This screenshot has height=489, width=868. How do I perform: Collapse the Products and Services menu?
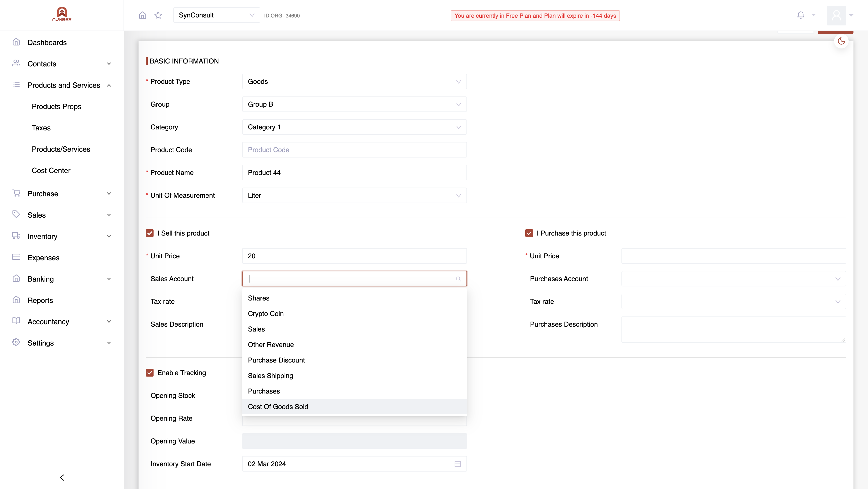tap(109, 85)
